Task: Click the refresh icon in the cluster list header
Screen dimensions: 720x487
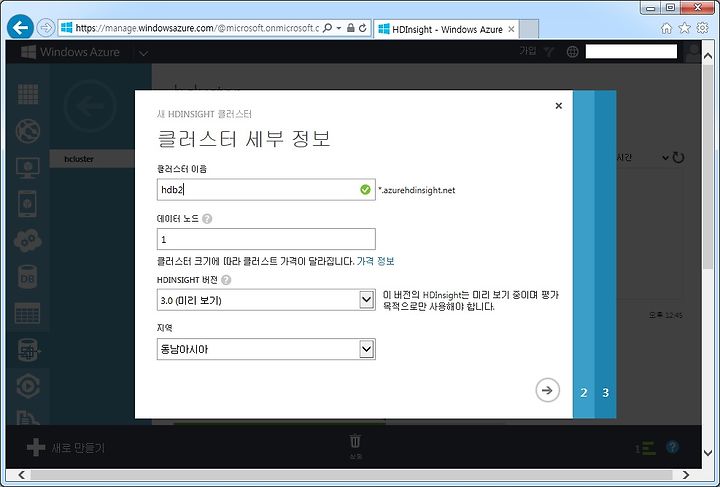Action: point(678,157)
